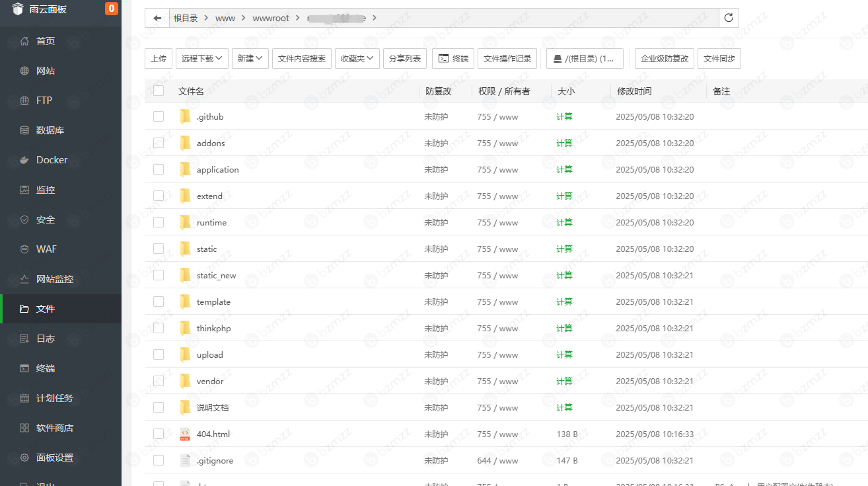Refresh the file list
This screenshot has height=486, width=868.
(x=729, y=18)
